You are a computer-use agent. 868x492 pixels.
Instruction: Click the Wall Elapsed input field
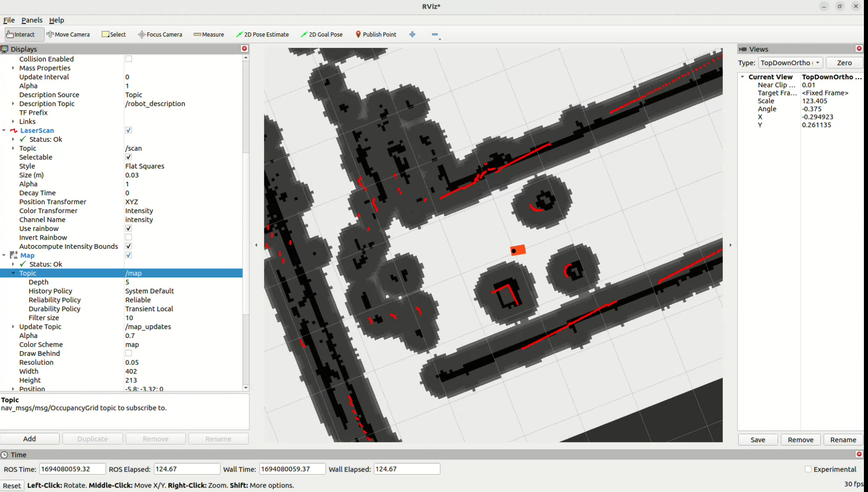point(407,469)
